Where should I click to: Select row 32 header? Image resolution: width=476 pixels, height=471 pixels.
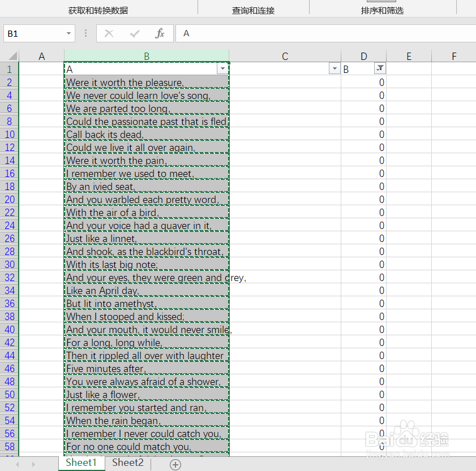[10, 277]
